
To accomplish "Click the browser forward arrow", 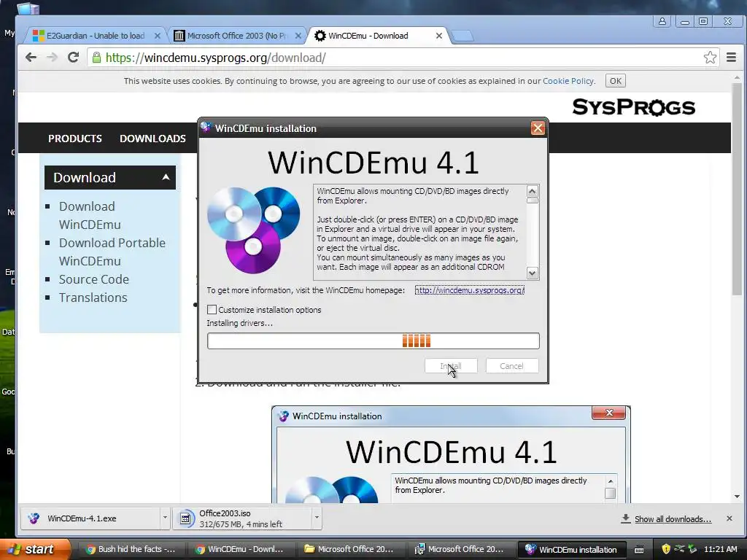I will coord(52,58).
